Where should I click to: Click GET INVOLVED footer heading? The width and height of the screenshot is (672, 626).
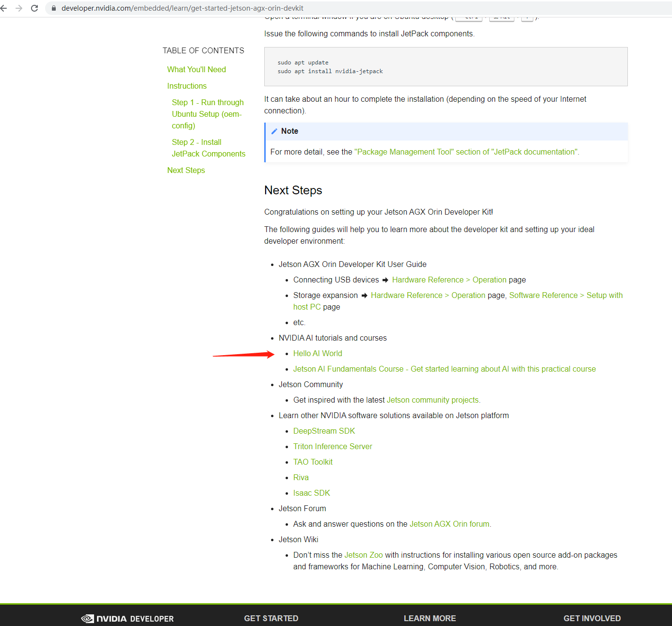pyautogui.click(x=592, y=618)
